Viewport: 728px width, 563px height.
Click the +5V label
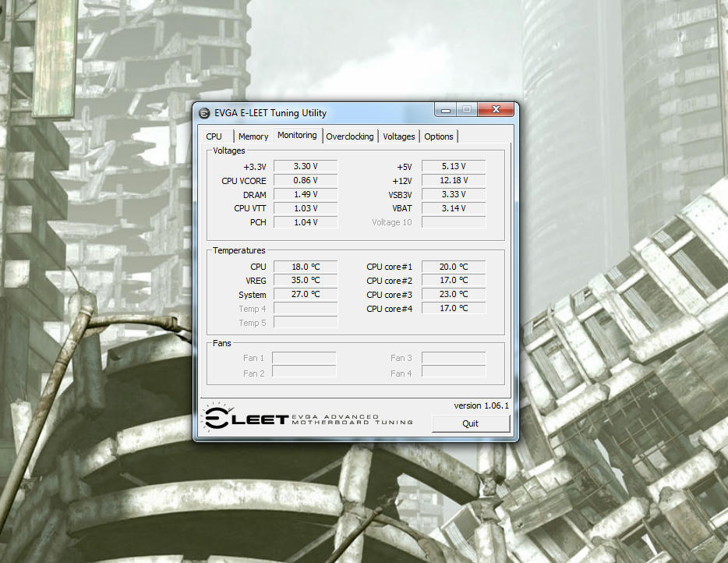coord(405,167)
